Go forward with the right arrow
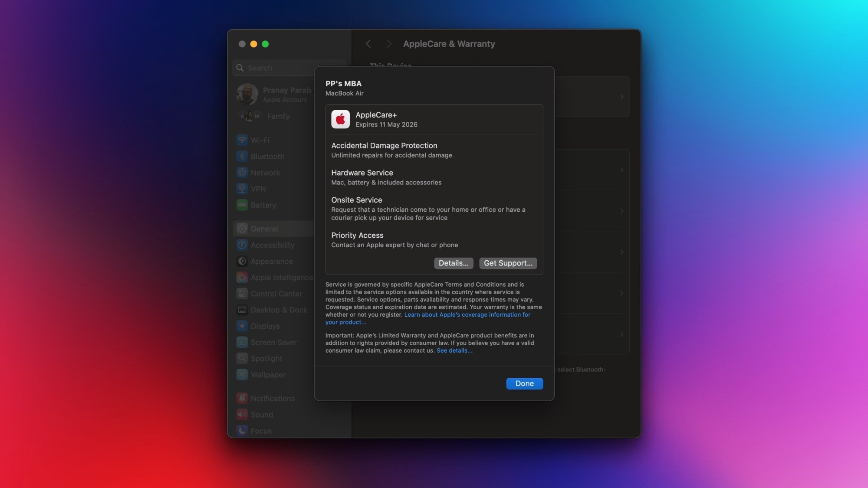 [388, 44]
